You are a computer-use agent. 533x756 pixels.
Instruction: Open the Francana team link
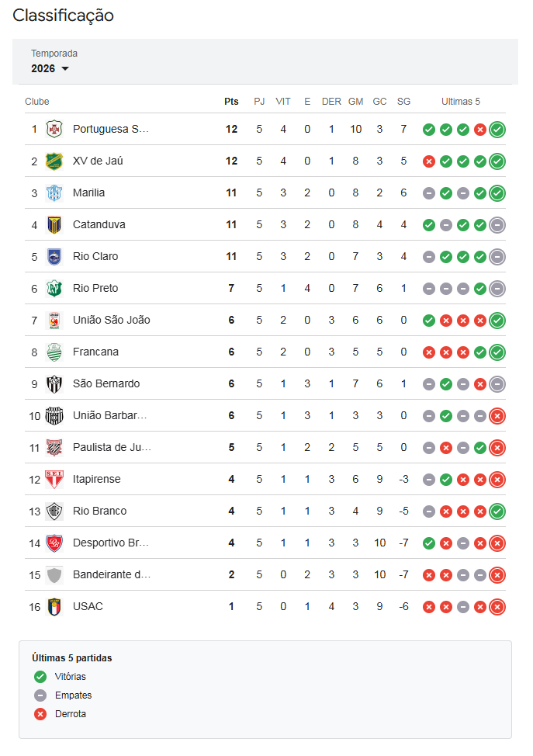click(x=95, y=352)
